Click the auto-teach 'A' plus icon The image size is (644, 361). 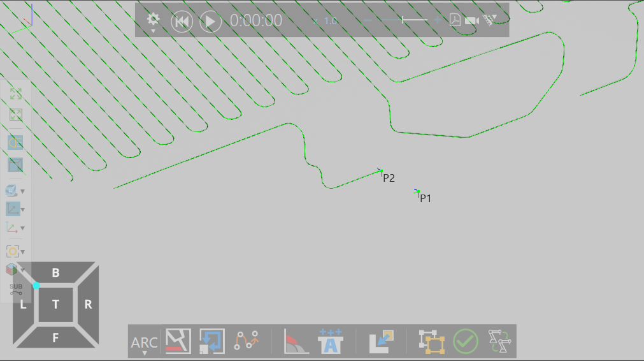point(331,341)
